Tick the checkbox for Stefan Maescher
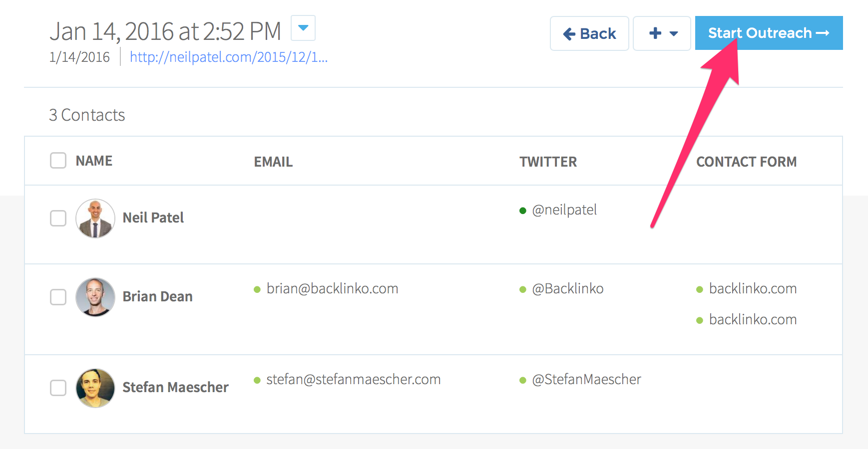Screen dimensions: 868x449 click(58, 388)
